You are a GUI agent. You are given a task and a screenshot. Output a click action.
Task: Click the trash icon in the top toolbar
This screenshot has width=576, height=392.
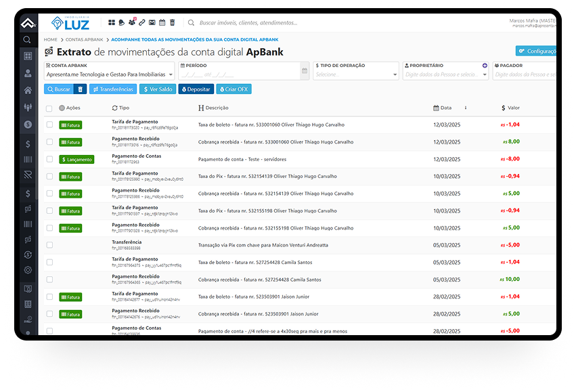coord(173,22)
